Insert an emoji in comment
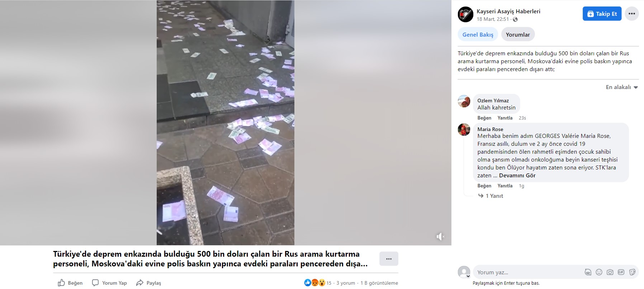The image size is (644, 289). [x=599, y=272]
